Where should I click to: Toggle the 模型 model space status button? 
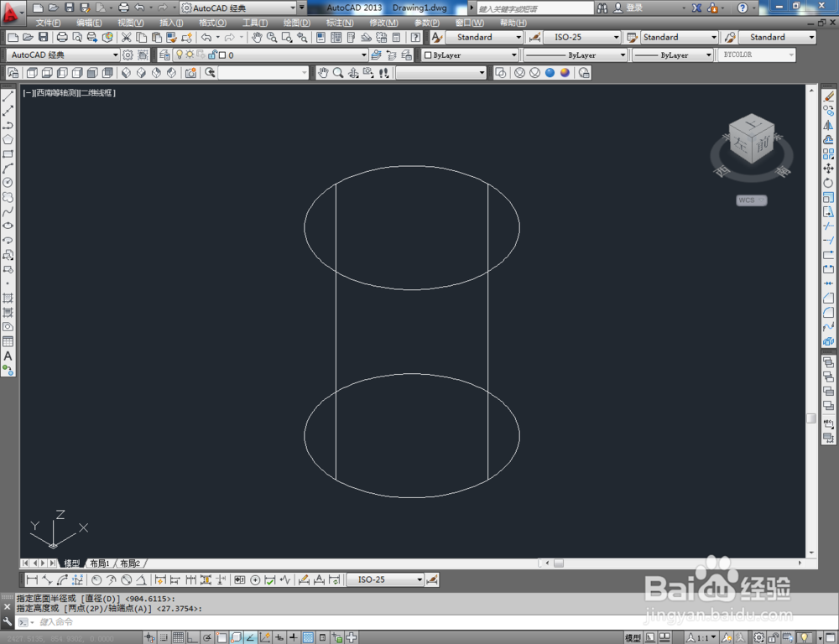pos(633,637)
